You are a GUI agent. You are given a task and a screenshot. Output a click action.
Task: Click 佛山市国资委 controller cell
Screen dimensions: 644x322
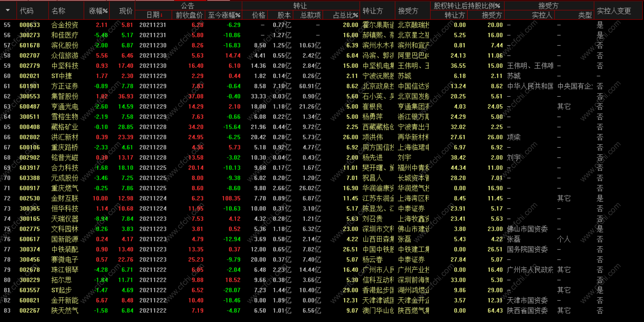click(527, 229)
